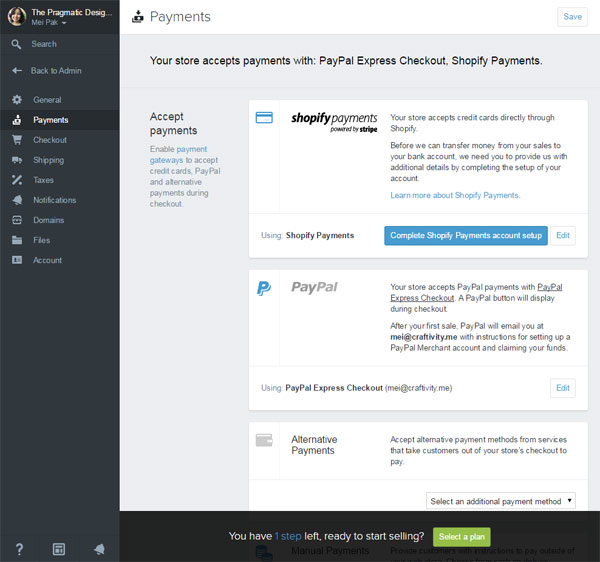
Task: Click the Payments sidebar icon
Action: point(17,120)
